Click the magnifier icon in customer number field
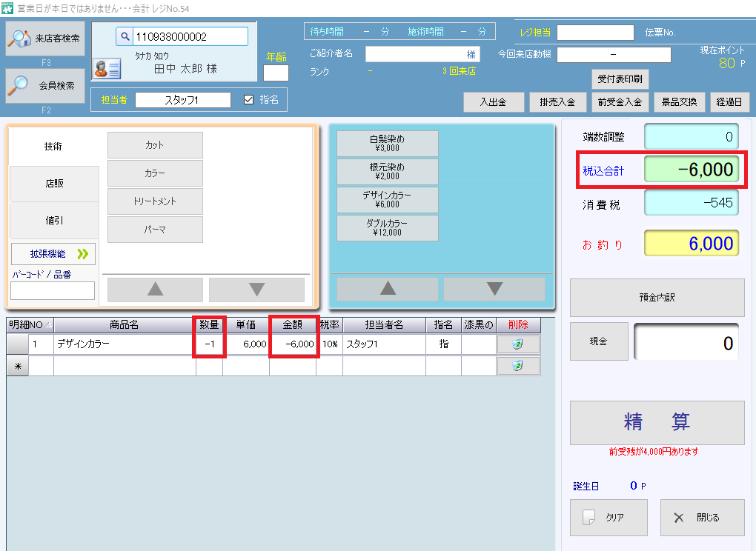The width and height of the screenshot is (756, 551). [x=125, y=37]
